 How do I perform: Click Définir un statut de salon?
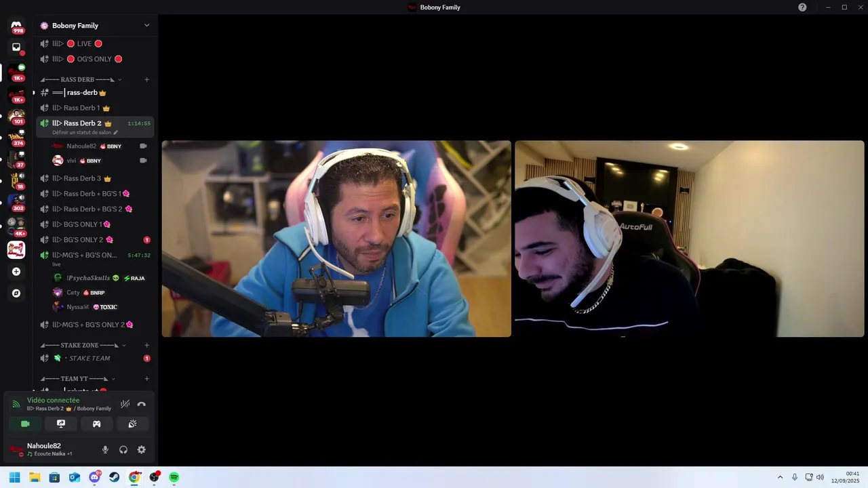pyautogui.click(x=85, y=133)
